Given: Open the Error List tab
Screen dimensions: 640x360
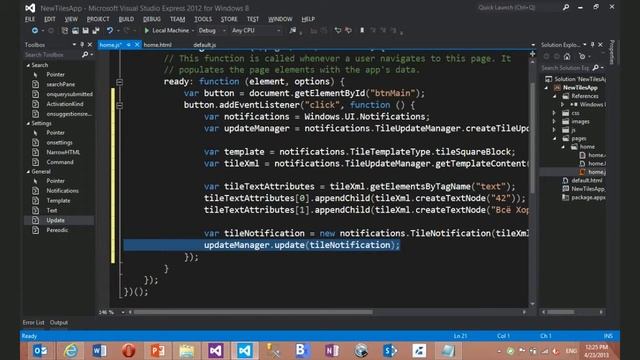Looking at the screenshot, I should pos(33,322).
